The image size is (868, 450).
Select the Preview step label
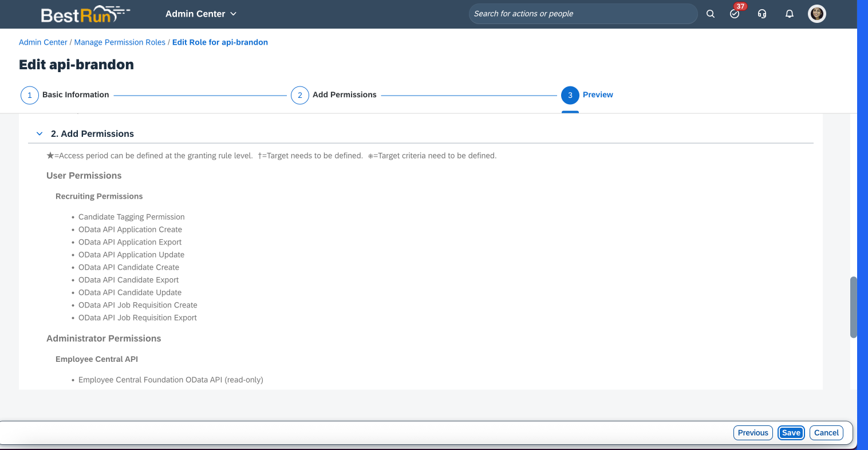tap(598, 95)
